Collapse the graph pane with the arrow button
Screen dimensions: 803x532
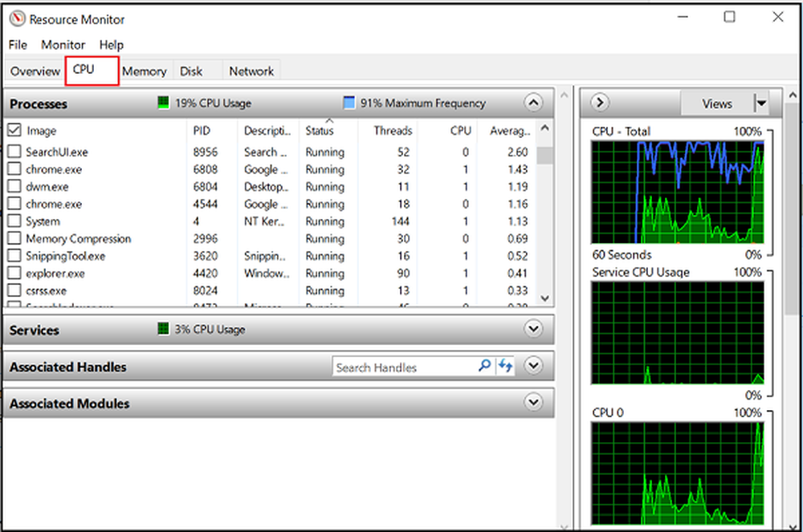(x=600, y=103)
